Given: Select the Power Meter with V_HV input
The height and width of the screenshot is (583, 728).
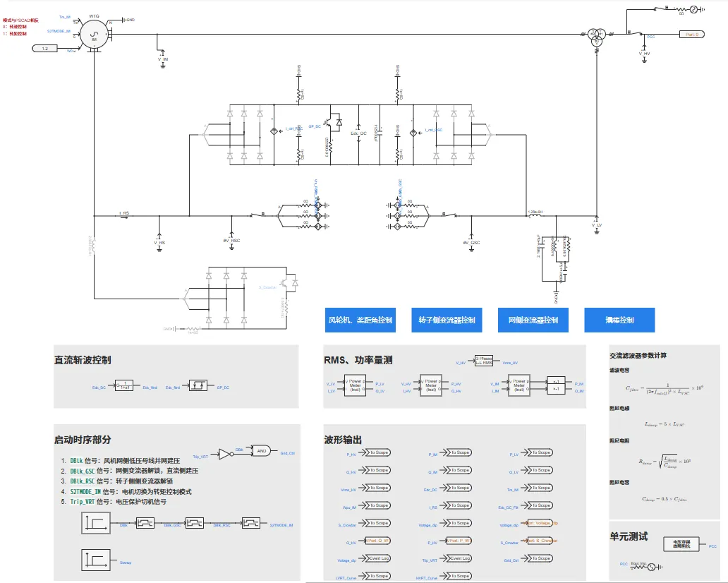Looking at the screenshot, I should (431, 385).
